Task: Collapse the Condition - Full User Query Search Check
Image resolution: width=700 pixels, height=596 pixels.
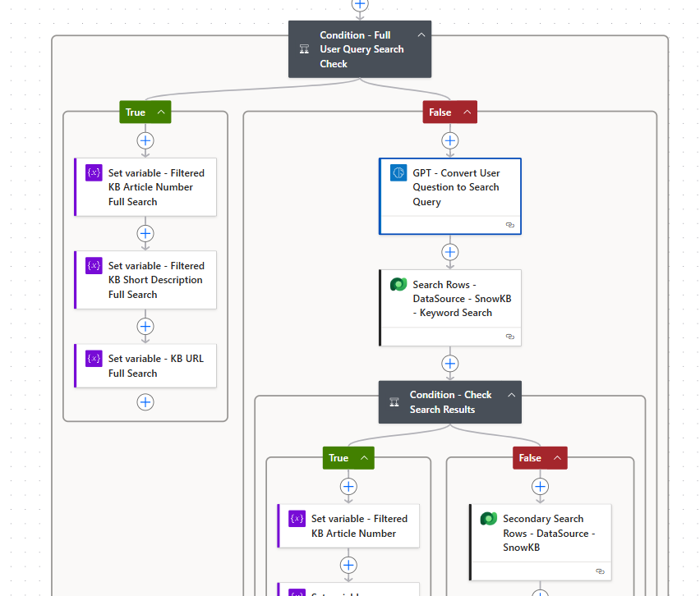Action: [421, 34]
